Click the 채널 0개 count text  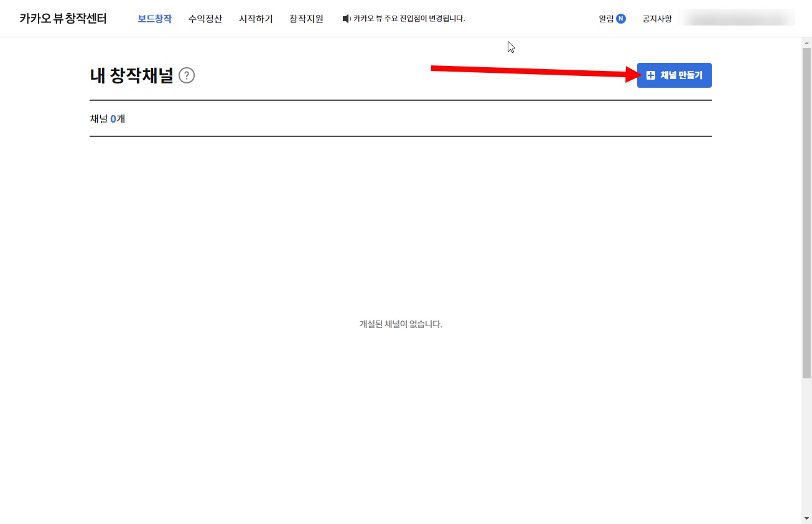[108, 118]
